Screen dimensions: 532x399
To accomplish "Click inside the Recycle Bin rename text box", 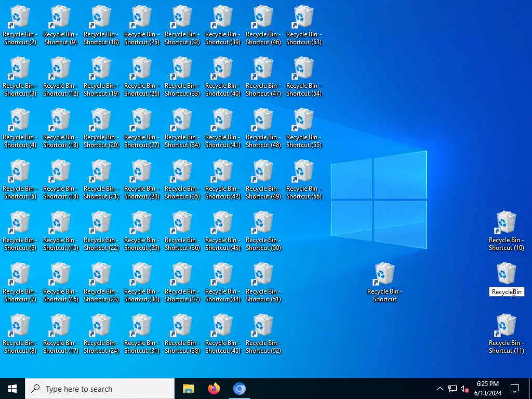I will pyautogui.click(x=507, y=292).
